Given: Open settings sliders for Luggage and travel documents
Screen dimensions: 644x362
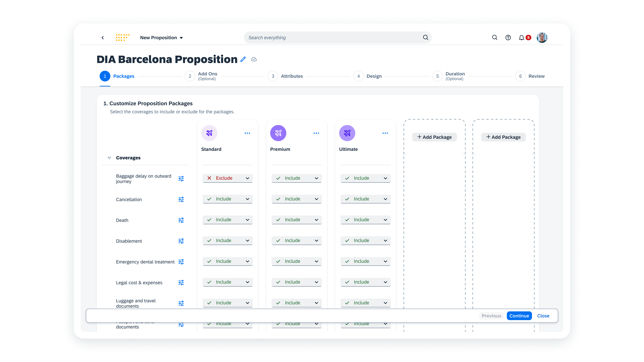Looking at the screenshot, I should pyautogui.click(x=181, y=303).
